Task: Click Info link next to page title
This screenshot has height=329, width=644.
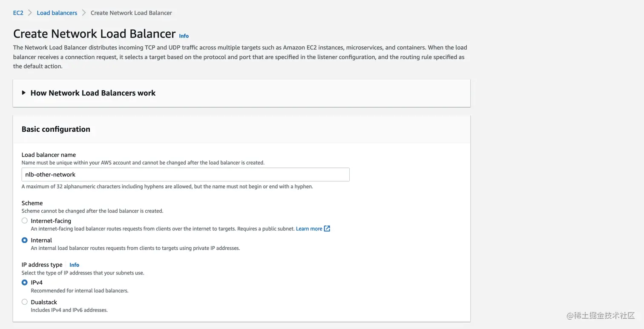Action: pos(184,36)
